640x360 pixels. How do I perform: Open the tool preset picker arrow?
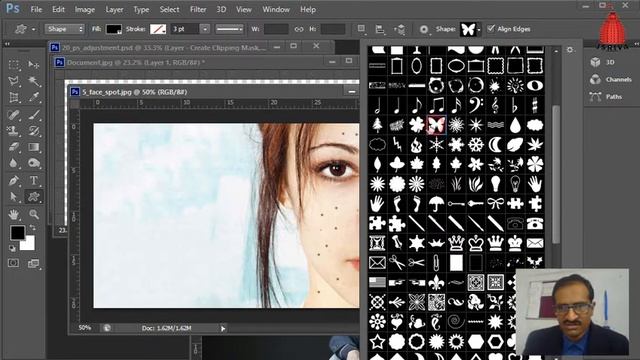33,29
